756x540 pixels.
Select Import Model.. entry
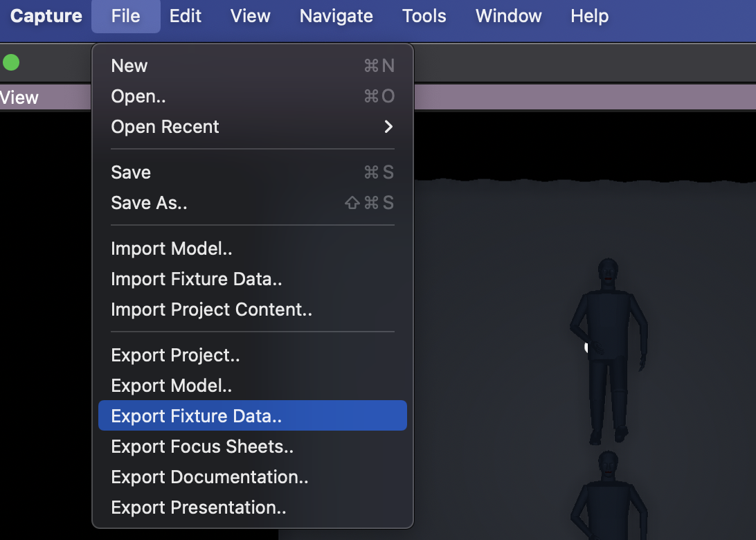pos(253,249)
